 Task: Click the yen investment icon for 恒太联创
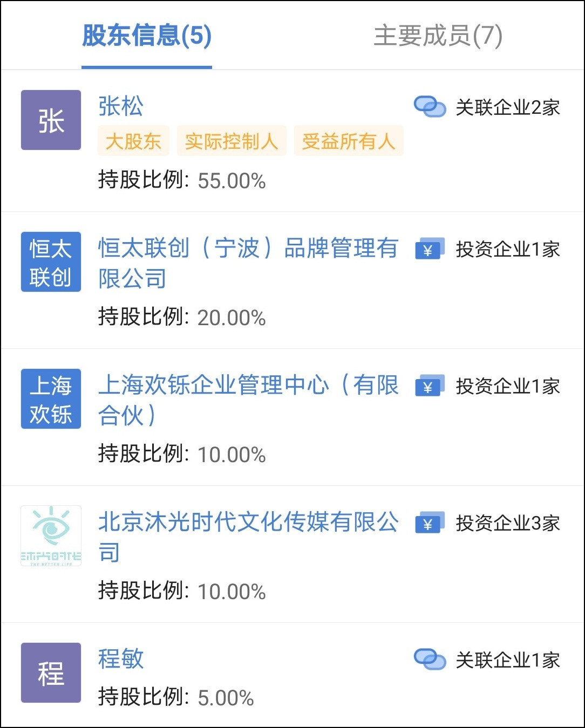pyautogui.click(x=430, y=249)
